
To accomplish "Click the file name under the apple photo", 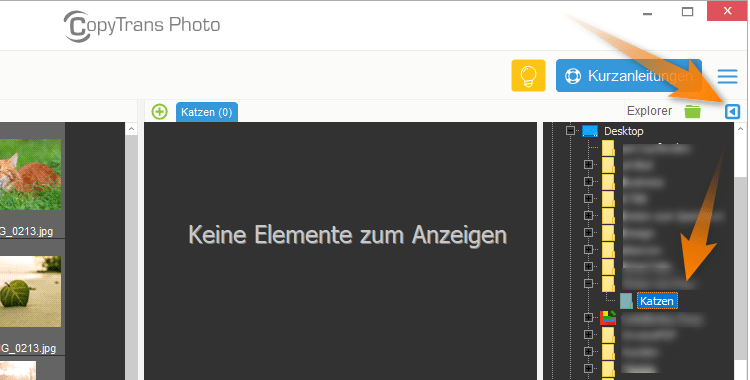I will pos(28,348).
